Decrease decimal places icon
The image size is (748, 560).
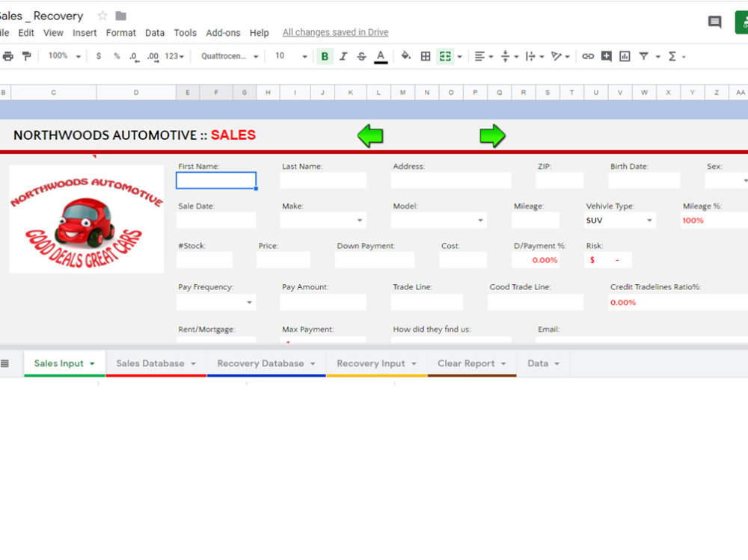pyautogui.click(x=134, y=57)
